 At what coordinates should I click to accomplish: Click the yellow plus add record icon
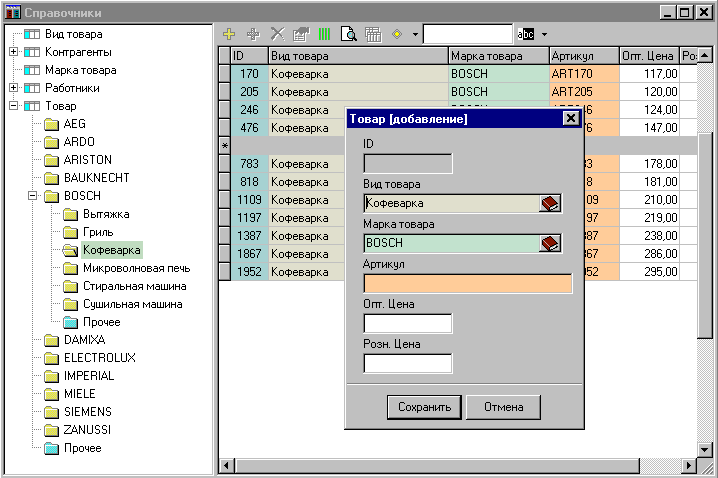(229, 34)
